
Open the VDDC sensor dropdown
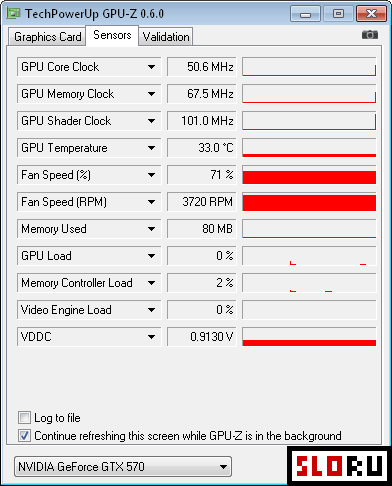click(x=151, y=337)
